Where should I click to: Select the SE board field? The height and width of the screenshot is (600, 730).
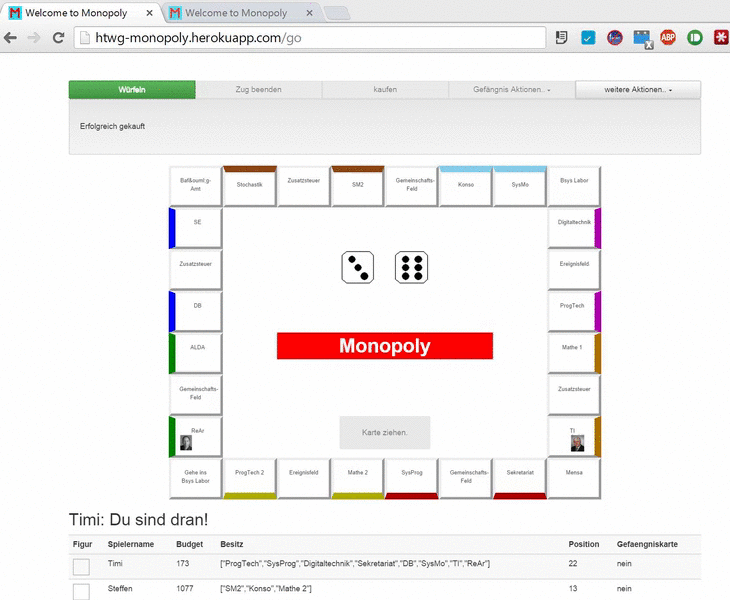tap(196, 228)
